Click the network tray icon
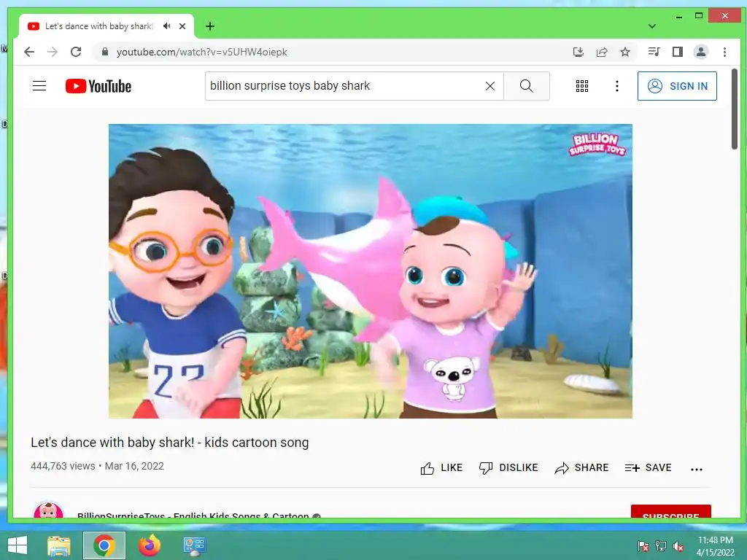 click(661, 546)
